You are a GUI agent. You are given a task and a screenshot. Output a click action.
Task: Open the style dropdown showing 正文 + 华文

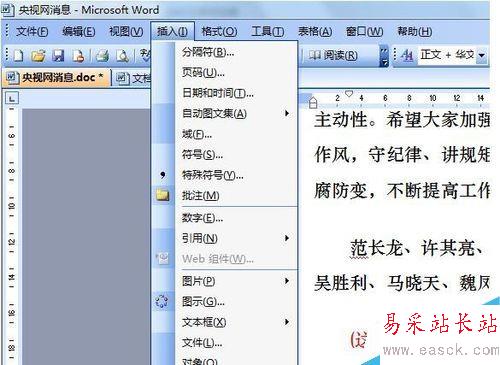(x=481, y=55)
